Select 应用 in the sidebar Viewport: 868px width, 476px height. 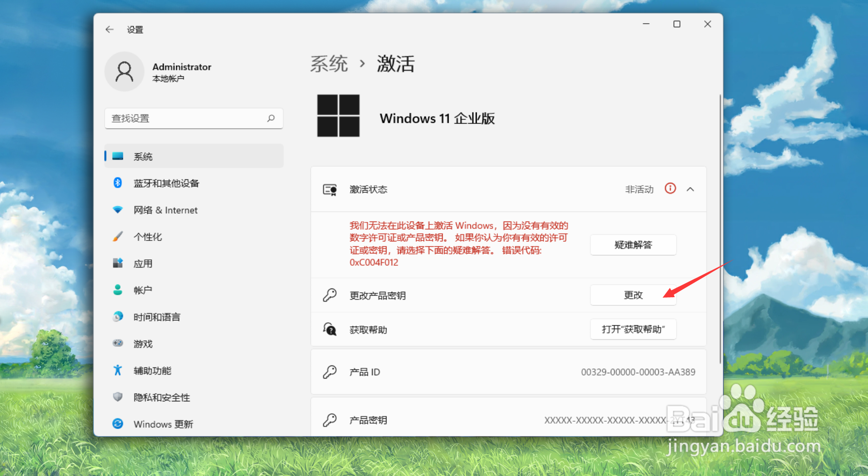(x=194, y=263)
